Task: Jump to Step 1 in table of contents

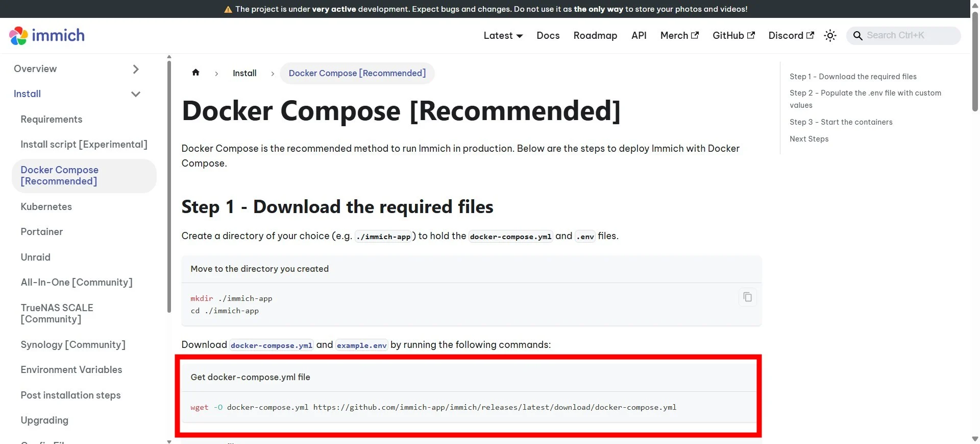Action: point(853,77)
